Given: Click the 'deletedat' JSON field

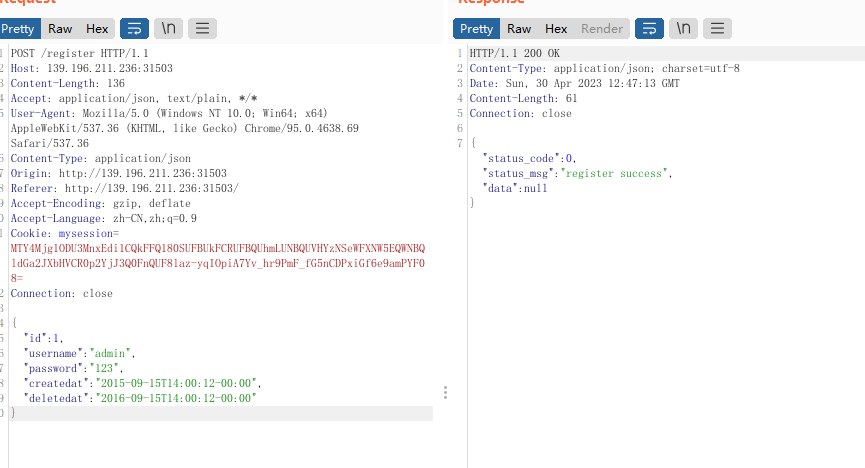Looking at the screenshot, I should coord(140,398).
